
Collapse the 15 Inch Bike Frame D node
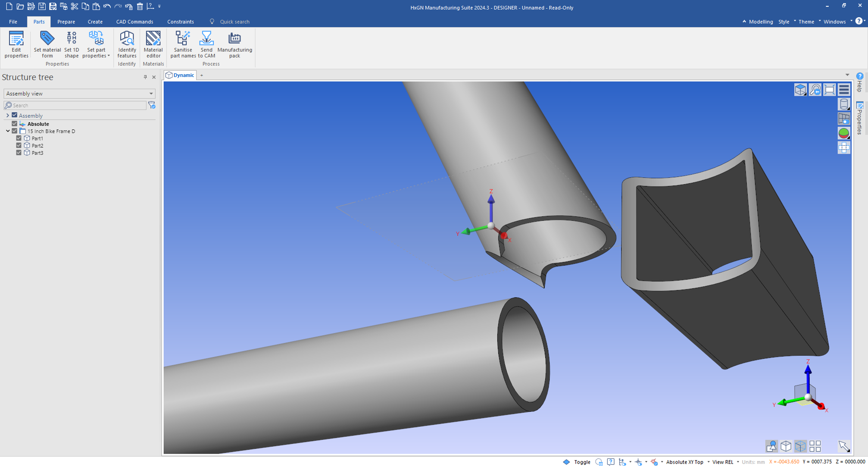pos(7,131)
